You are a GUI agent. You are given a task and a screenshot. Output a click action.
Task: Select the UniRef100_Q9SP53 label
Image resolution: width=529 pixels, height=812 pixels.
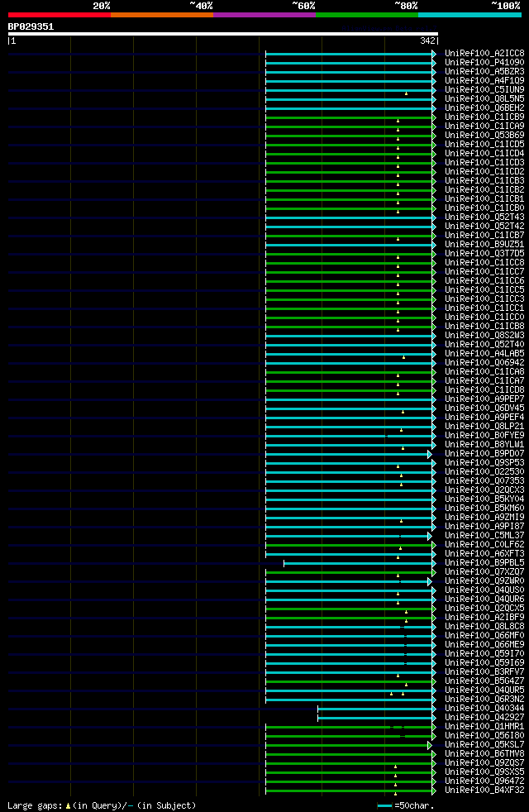coord(484,462)
